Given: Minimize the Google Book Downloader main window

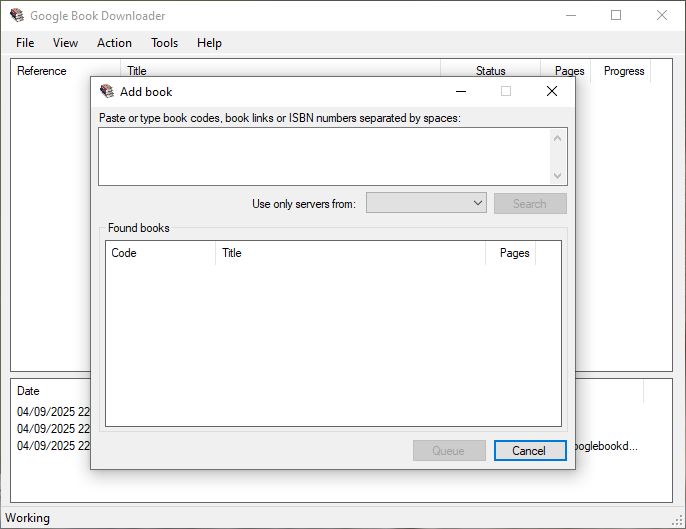Looking at the screenshot, I should pyautogui.click(x=570, y=15).
